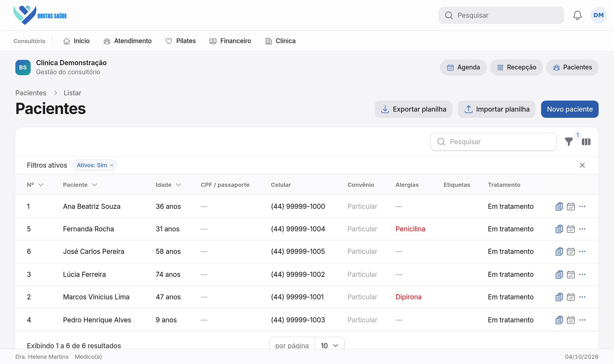Remove the 'Ativos: Sim' filter chip
The width and height of the screenshot is (614, 364).
pyautogui.click(x=112, y=165)
